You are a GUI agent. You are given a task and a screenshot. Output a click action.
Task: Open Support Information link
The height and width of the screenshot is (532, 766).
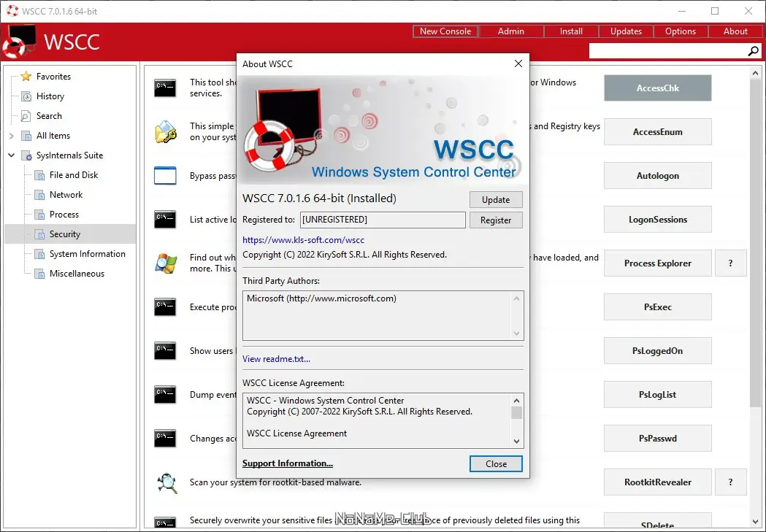click(x=287, y=463)
